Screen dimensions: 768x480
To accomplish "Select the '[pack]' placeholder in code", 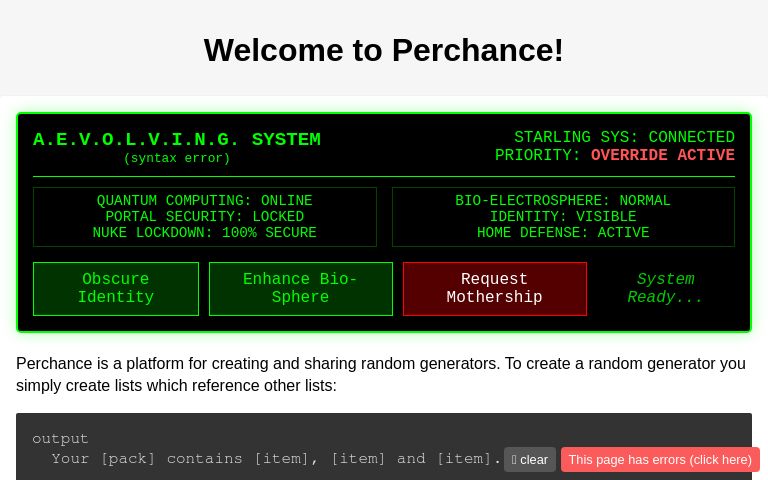I will [128, 459].
